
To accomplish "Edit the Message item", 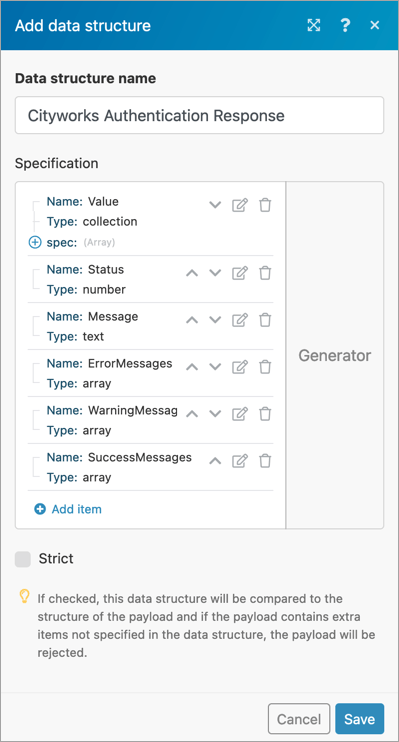I will (239, 320).
